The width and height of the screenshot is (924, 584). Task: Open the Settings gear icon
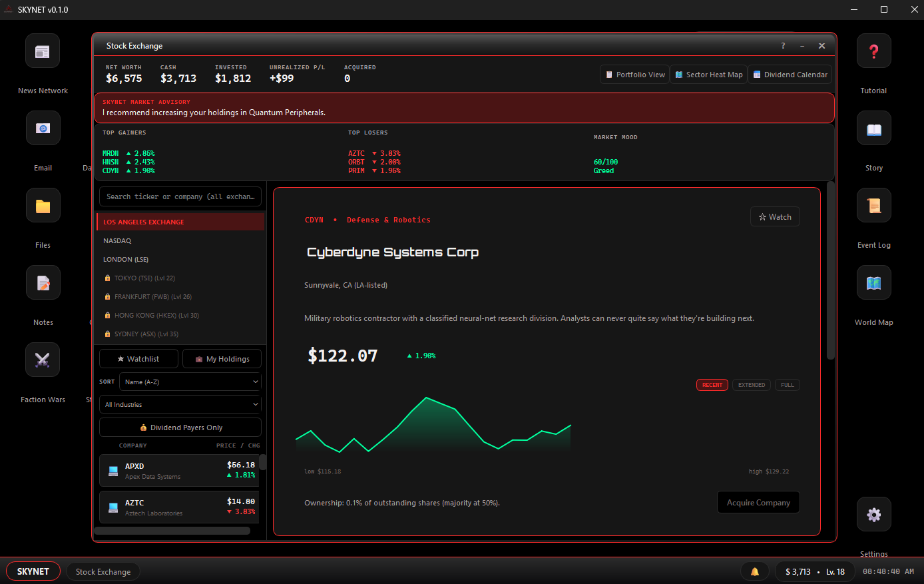coord(873,514)
